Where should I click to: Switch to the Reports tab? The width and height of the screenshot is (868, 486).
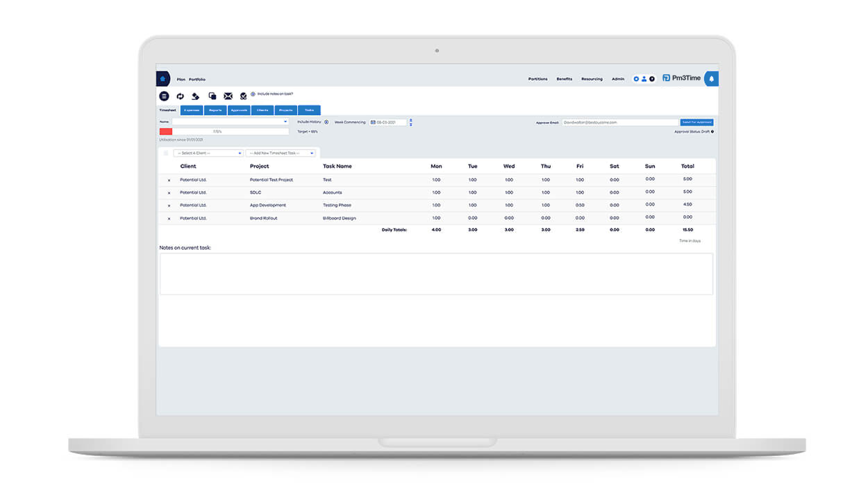(x=215, y=110)
